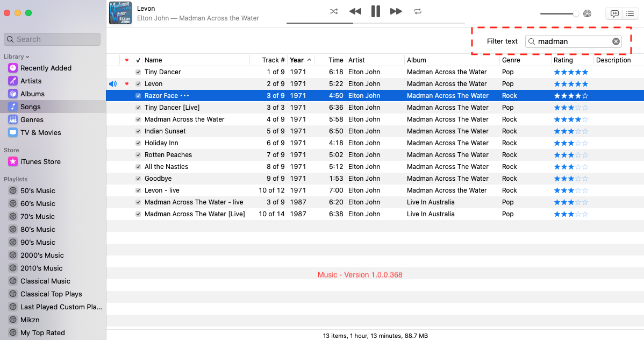Uncheck the Goodbye checkbox
Screen dimensions: 644x340
[x=138, y=179]
